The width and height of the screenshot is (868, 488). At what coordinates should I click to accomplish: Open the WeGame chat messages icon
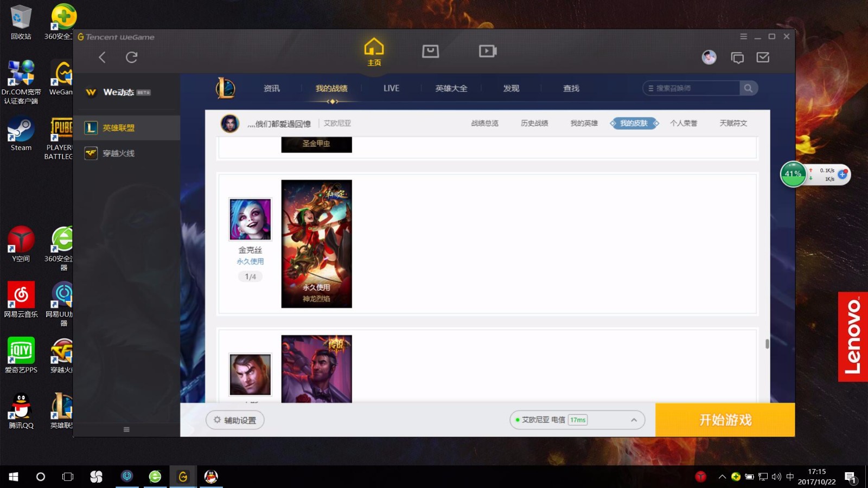737,57
